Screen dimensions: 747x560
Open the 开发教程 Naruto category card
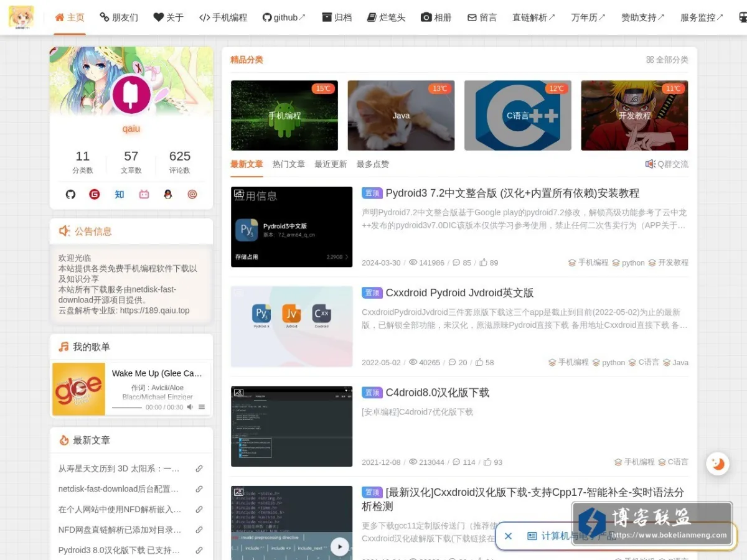[634, 115]
